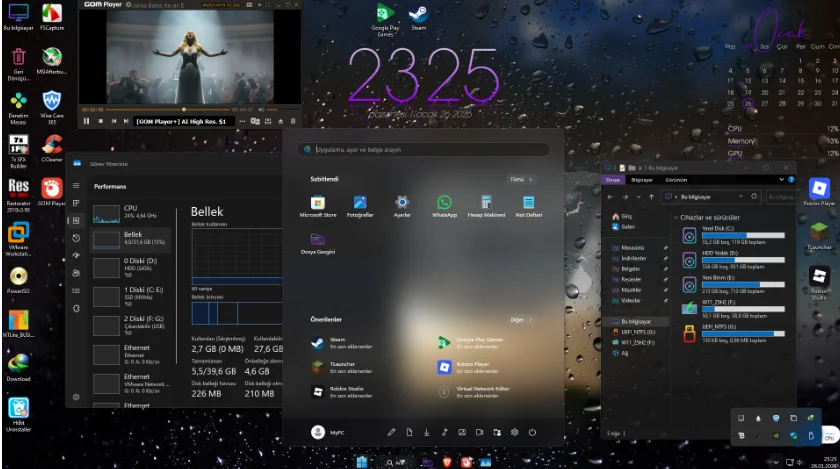Skip to previous track in GOM Player
Viewport: 840px width, 469px height.
(x=114, y=121)
